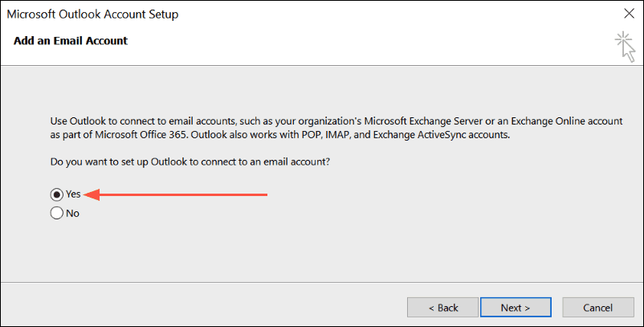Screen dimensions: 644x327
Task: Click the 'Microsoft Outlook Account Setup' title
Action: [x=93, y=14]
